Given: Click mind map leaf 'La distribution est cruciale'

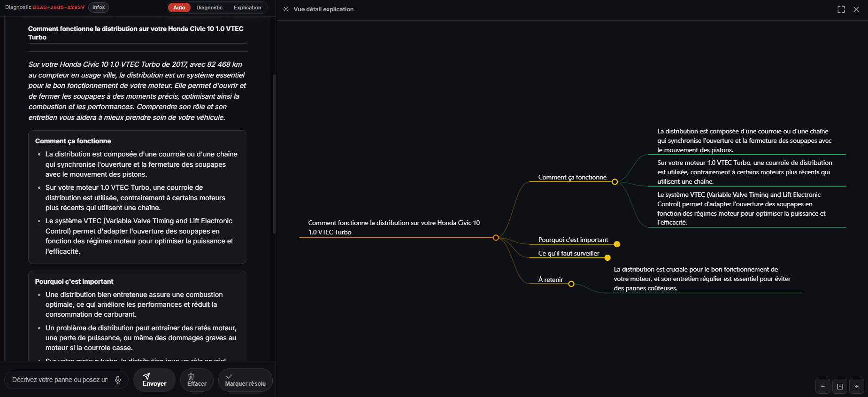Looking at the screenshot, I should (702, 279).
